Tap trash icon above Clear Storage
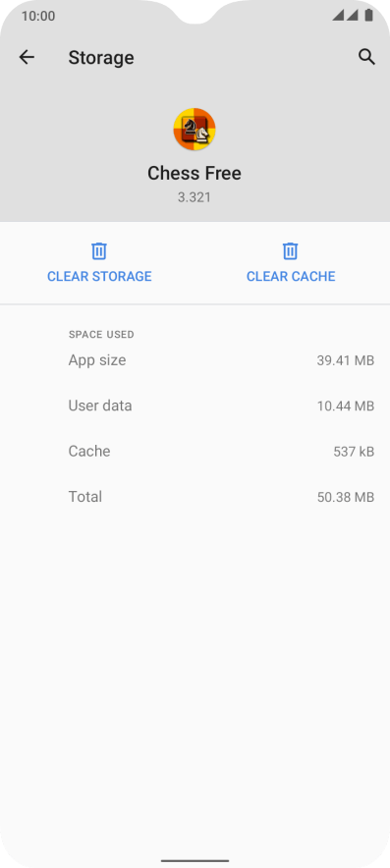The image size is (390, 868). (x=99, y=250)
